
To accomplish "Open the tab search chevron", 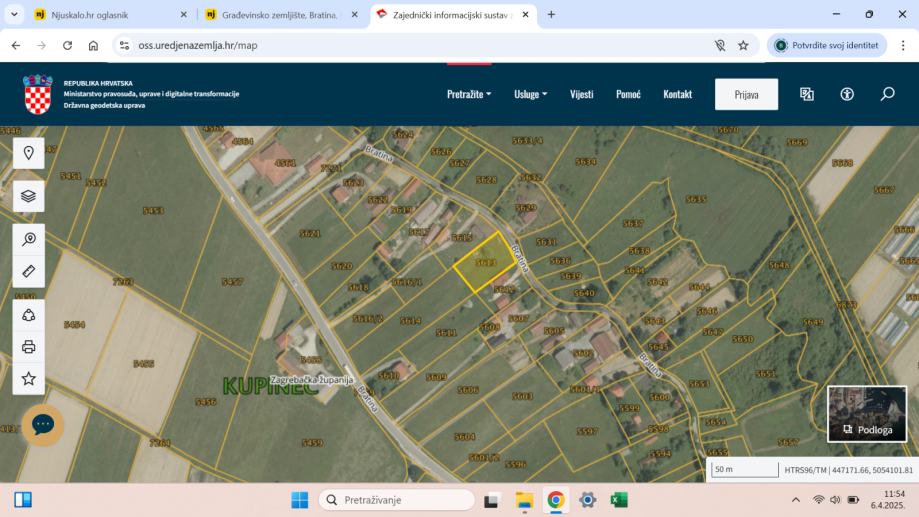I will pos(14,15).
